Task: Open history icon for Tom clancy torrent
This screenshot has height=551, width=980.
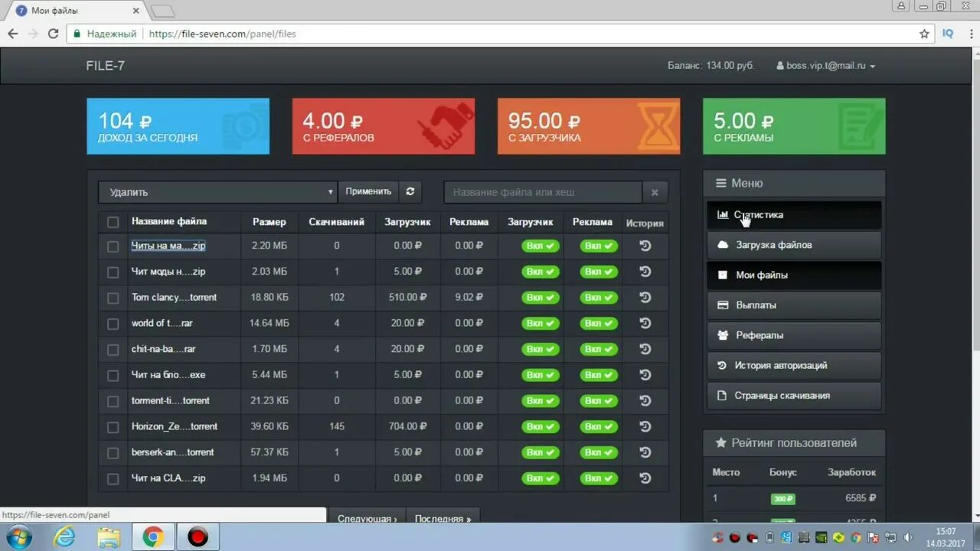Action: pos(645,297)
